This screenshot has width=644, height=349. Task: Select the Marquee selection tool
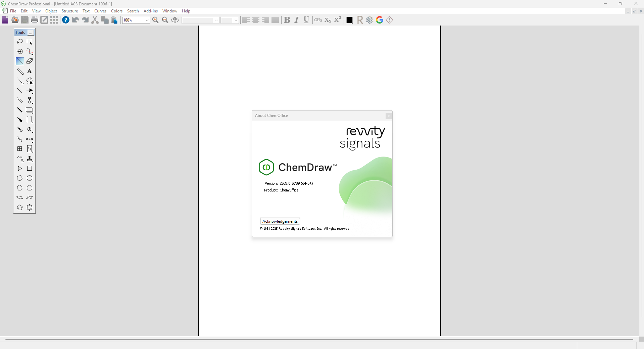(x=30, y=42)
